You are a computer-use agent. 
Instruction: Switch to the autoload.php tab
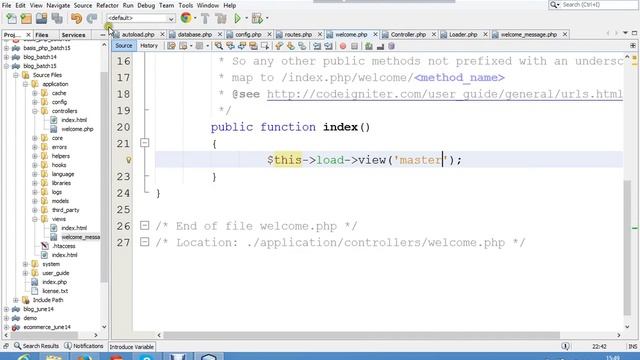coord(138,35)
